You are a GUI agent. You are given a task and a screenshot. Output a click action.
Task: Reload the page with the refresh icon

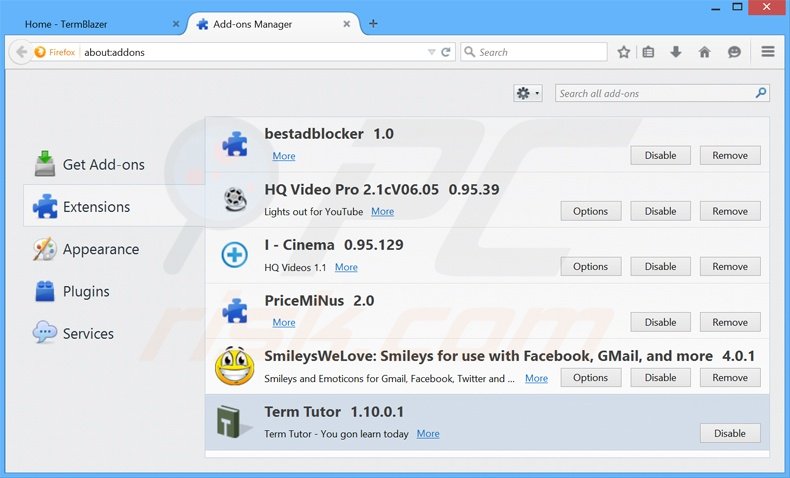445,52
